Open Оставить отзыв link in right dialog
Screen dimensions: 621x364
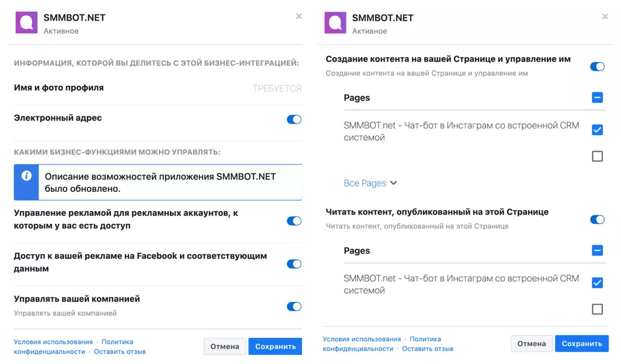tap(428, 349)
